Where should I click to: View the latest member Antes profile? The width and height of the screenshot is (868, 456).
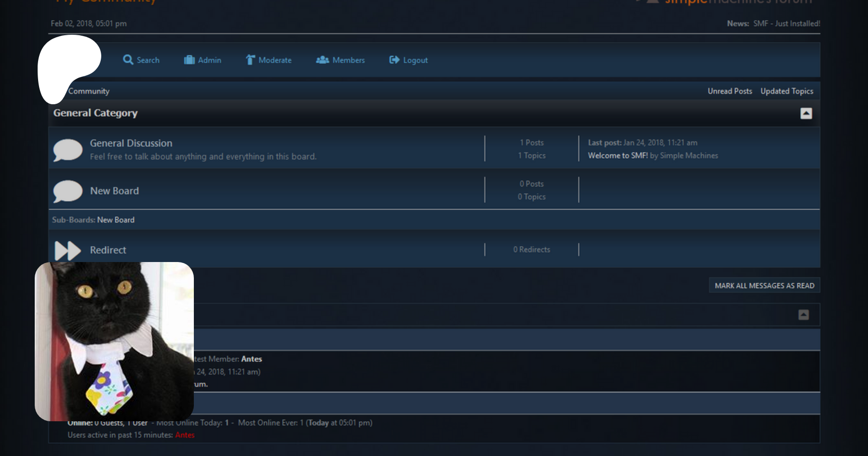click(x=251, y=359)
